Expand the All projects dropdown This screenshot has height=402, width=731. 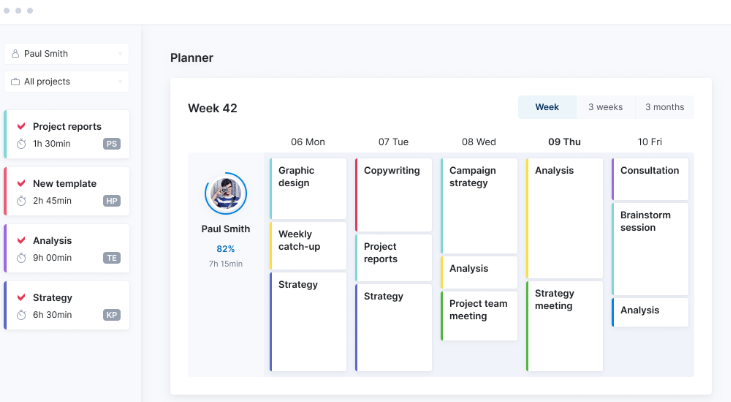(x=67, y=82)
